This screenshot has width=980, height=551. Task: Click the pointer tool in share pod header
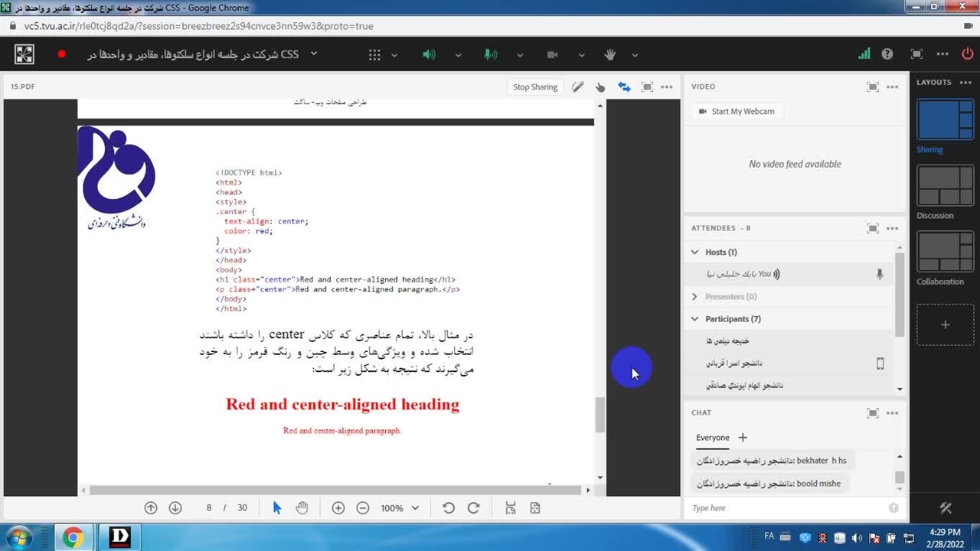[600, 87]
